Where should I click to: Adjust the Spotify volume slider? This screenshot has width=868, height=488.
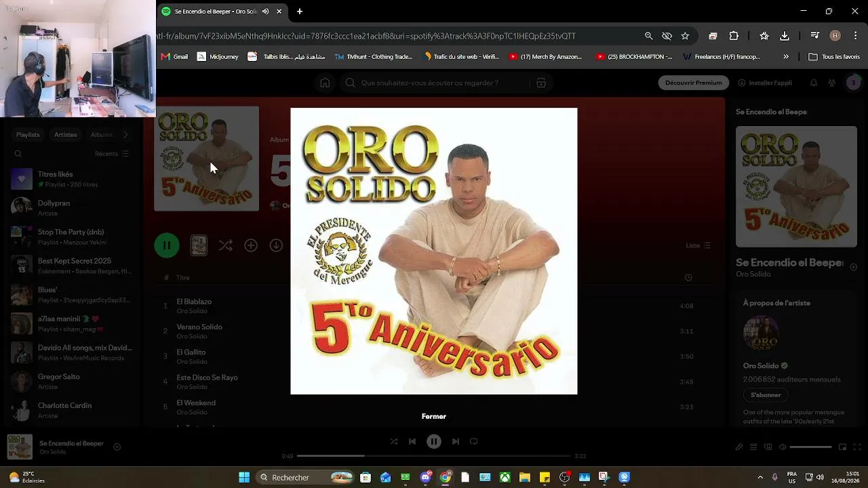(x=811, y=447)
